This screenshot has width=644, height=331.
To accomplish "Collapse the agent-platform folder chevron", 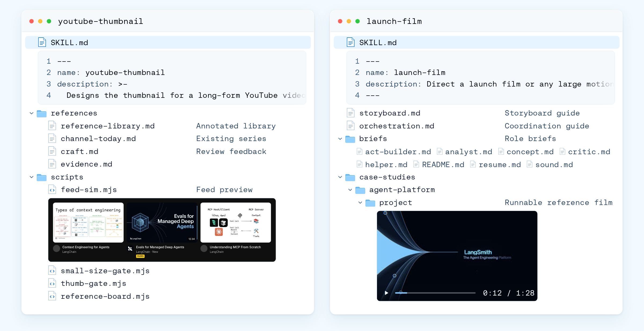I will (350, 190).
